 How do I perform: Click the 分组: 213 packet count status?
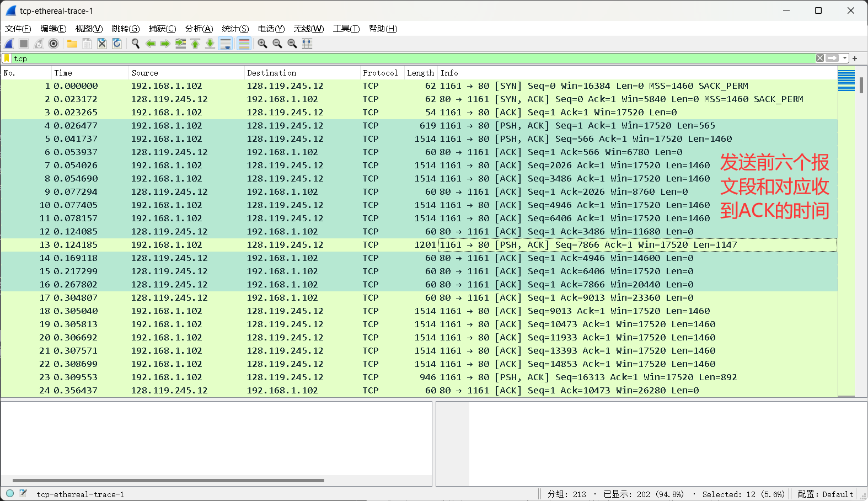[x=567, y=494]
